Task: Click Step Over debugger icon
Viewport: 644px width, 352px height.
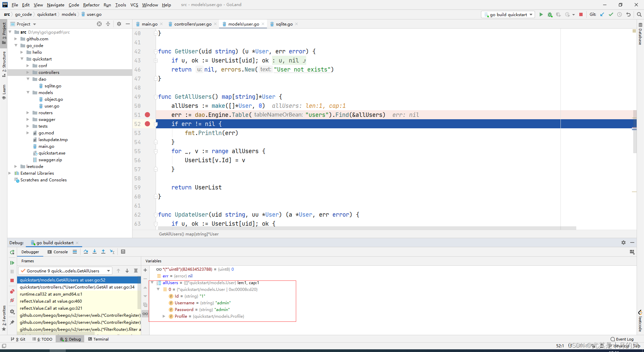Action: (86, 252)
